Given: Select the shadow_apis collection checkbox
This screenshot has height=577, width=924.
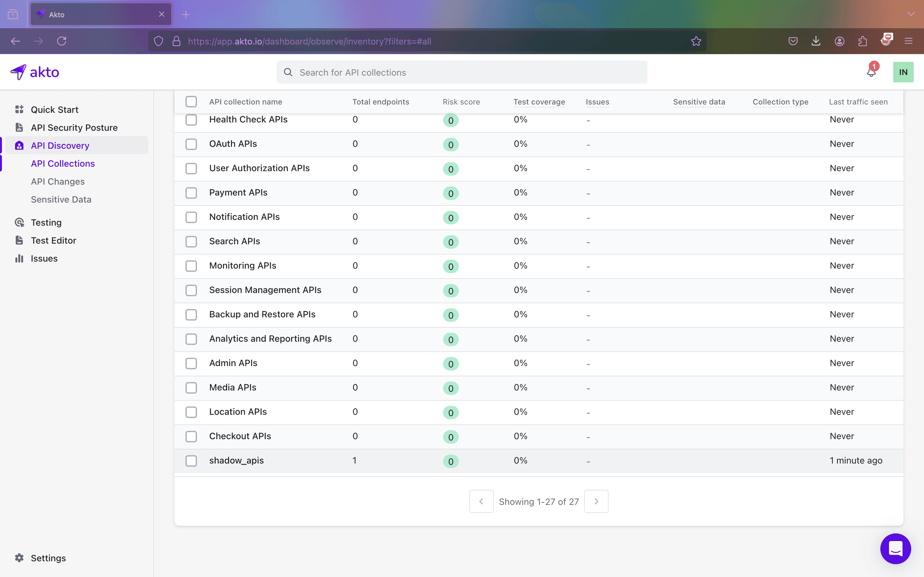Looking at the screenshot, I should coord(191,460).
